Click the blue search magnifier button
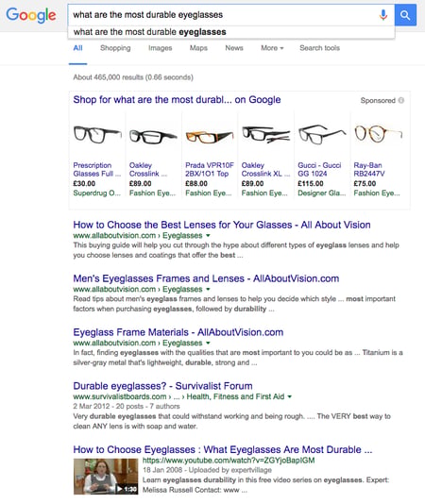The width and height of the screenshot is (425, 504). (x=405, y=15)
